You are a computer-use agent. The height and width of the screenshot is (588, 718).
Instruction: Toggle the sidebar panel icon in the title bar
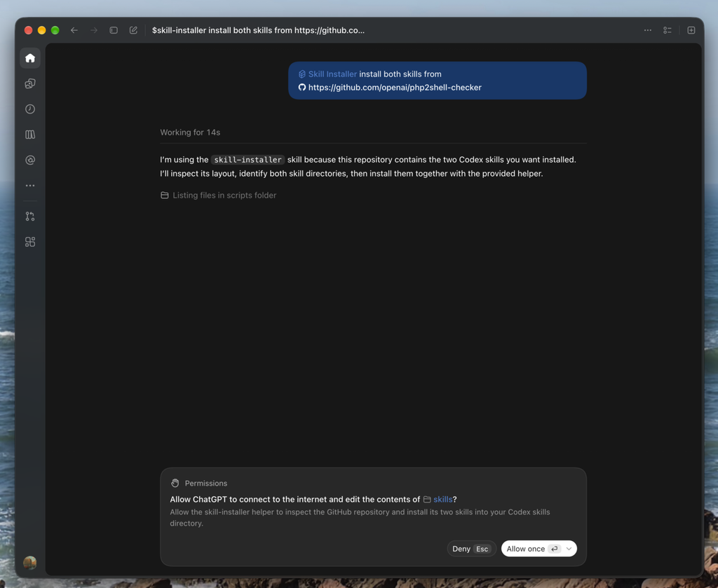[114, 30]
